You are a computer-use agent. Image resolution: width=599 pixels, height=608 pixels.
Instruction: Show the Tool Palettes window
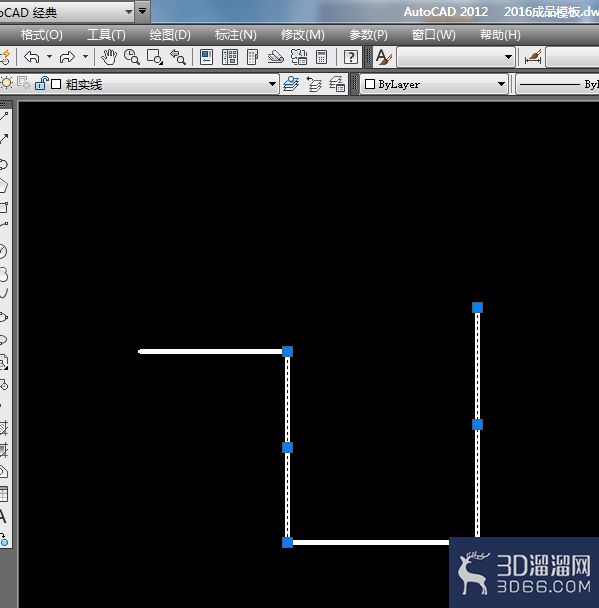click(252, 57)
